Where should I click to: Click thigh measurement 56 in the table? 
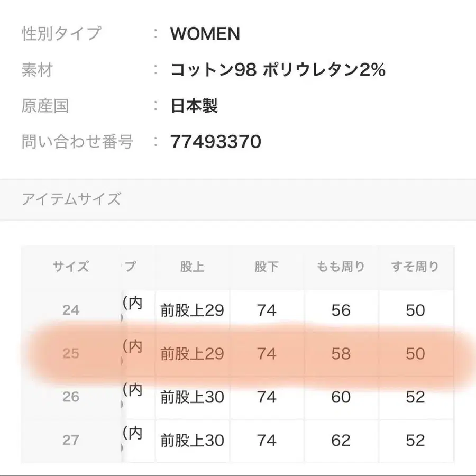coord(341,310)
